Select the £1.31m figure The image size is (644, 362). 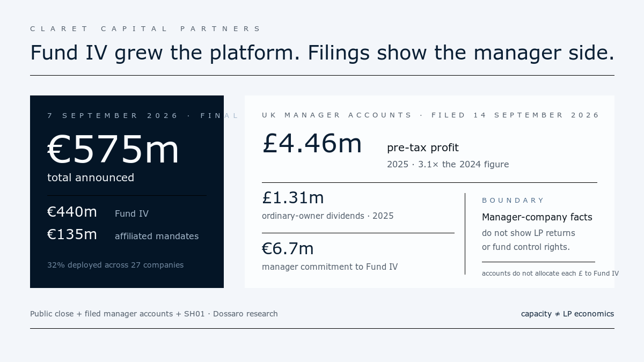293,198
